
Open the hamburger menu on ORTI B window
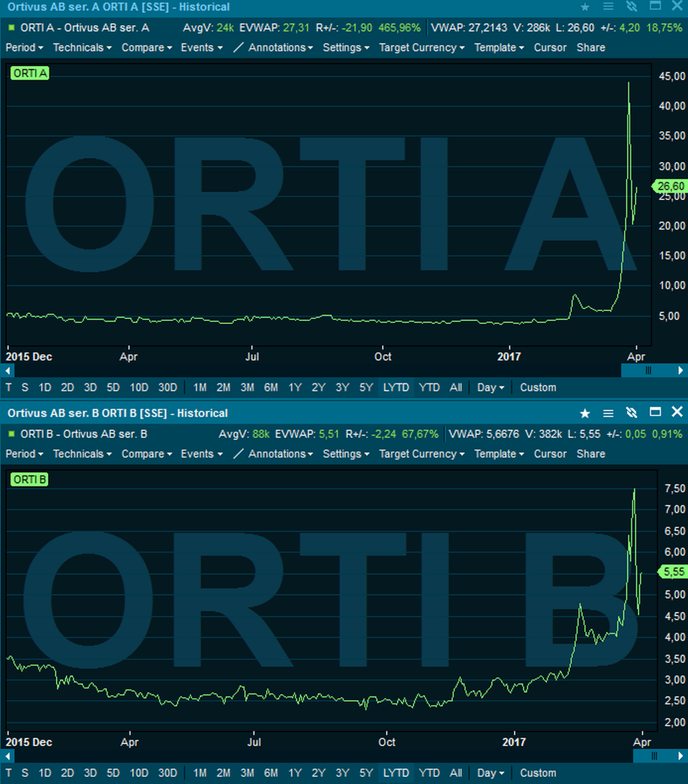608,413
